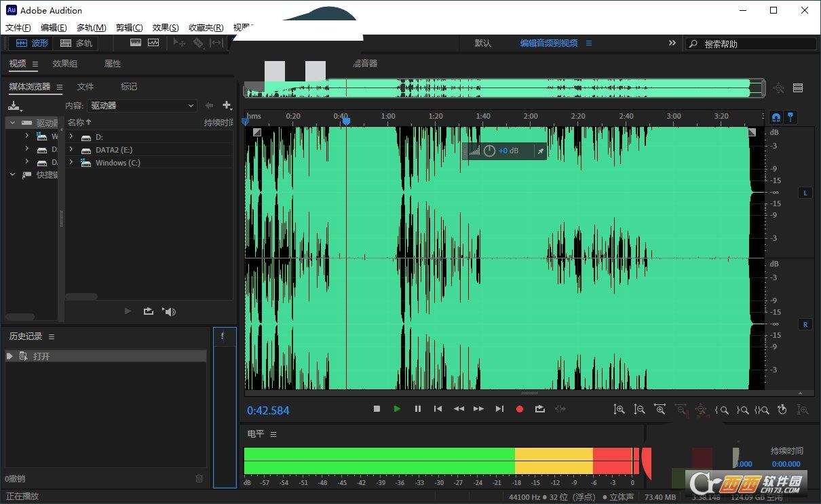Screen dimensions: 821x504
Task: Open the 文件 panel tab
Action: (85, 87)
